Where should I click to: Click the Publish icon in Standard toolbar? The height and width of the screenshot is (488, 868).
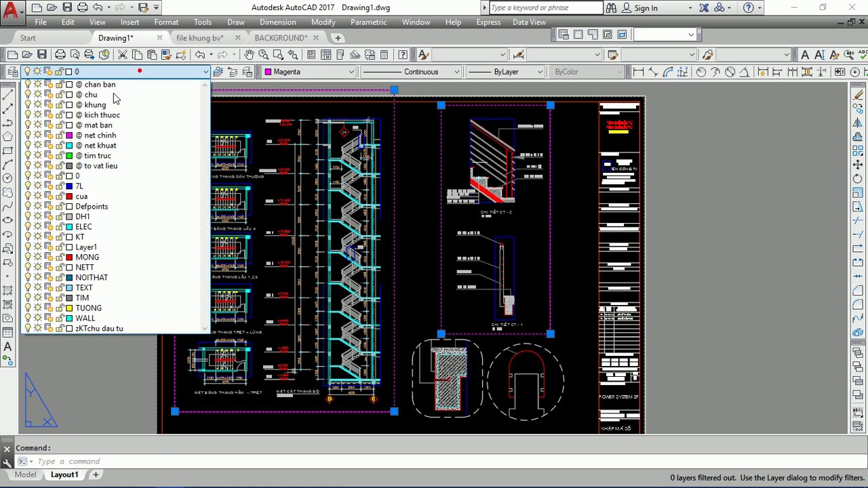coord(90,54)
